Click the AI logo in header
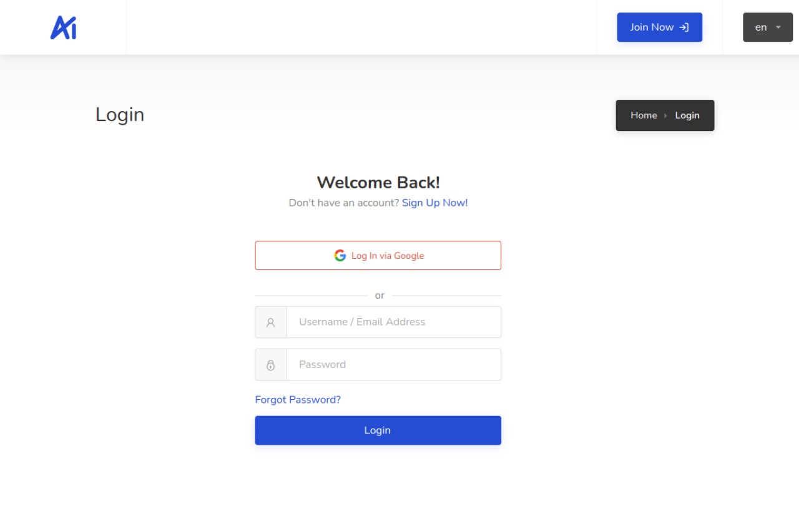The image size is (799, 532). (x=63, y=27)
